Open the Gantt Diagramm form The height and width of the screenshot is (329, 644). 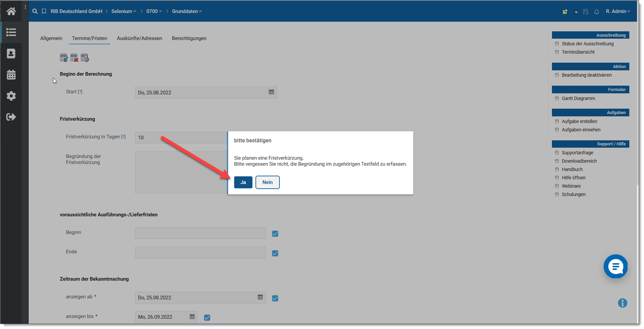pos(578,98)
